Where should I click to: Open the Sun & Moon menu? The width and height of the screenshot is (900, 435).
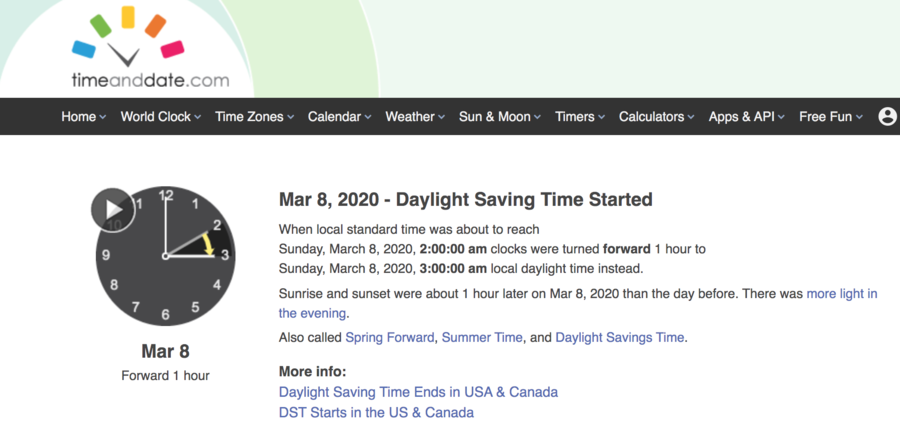[499, 116]
